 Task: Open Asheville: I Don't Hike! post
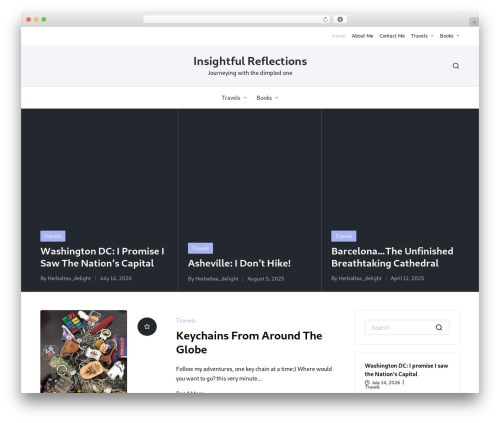(x=239, y=263)
